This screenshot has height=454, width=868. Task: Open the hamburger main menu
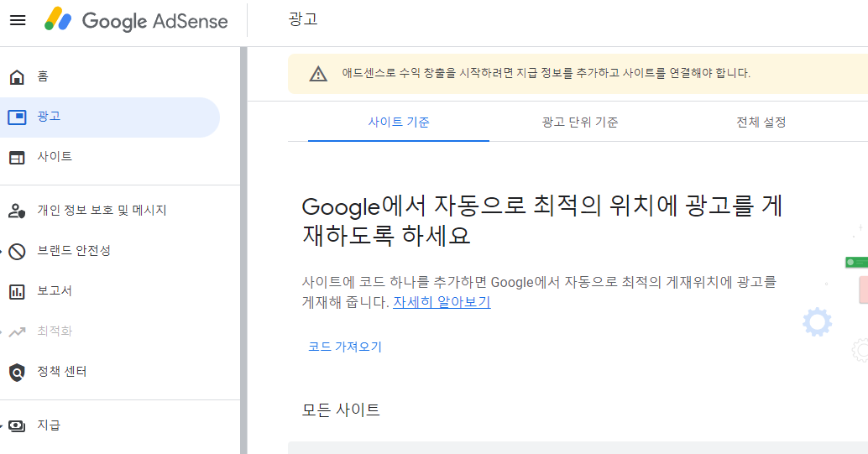(18, 20)
